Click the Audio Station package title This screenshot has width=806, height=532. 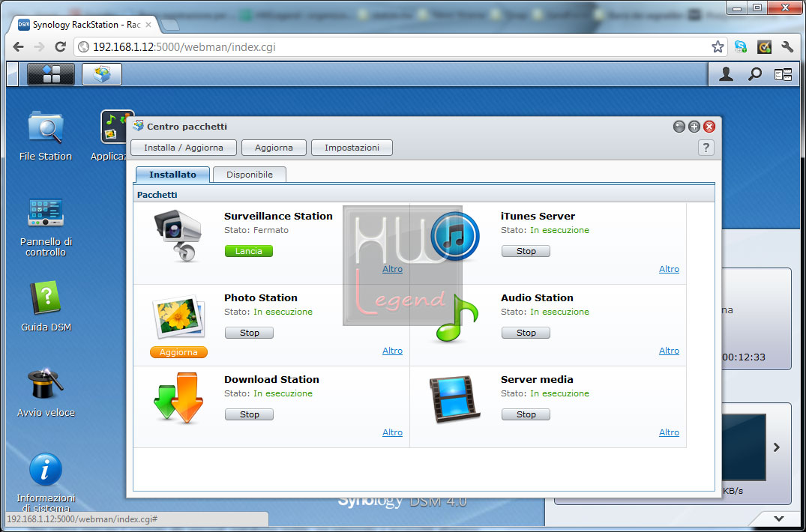point(537,297)
